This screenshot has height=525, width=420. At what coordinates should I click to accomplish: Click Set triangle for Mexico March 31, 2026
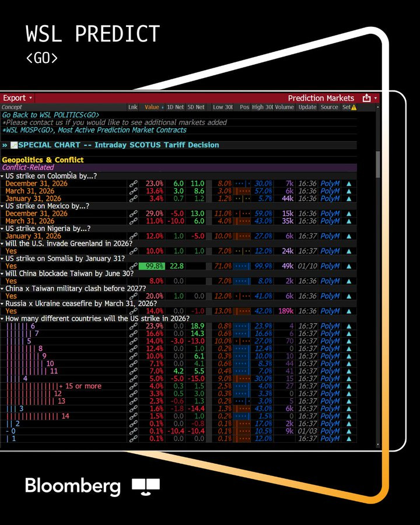point(349,221)
